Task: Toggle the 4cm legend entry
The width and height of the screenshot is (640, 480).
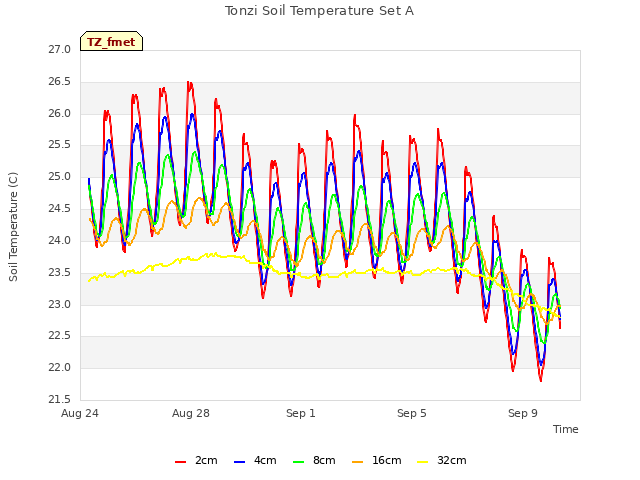Action: (256, 460)
